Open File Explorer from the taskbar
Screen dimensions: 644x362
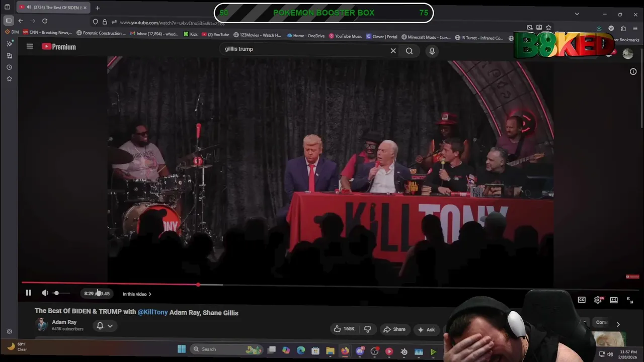330,351
